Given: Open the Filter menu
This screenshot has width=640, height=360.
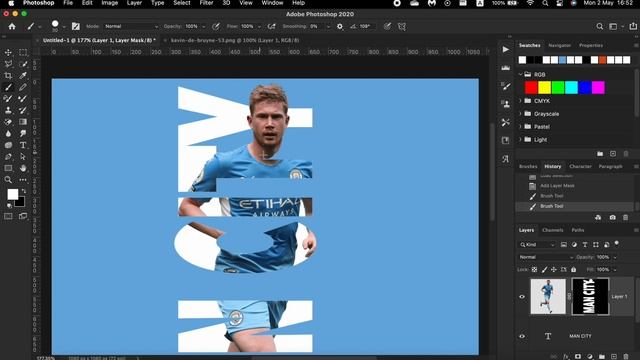Looking at the screenshot, I should click(x=207, y=3).
